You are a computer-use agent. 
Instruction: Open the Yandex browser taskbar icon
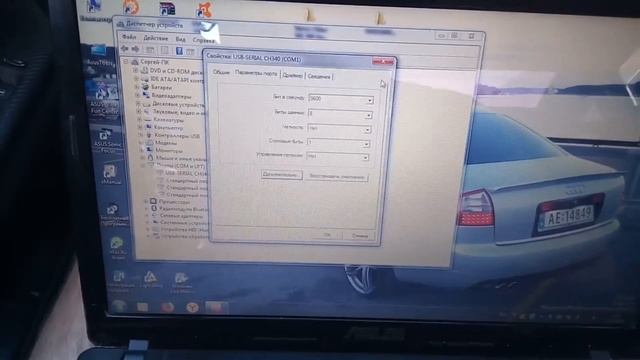[192, 307]
